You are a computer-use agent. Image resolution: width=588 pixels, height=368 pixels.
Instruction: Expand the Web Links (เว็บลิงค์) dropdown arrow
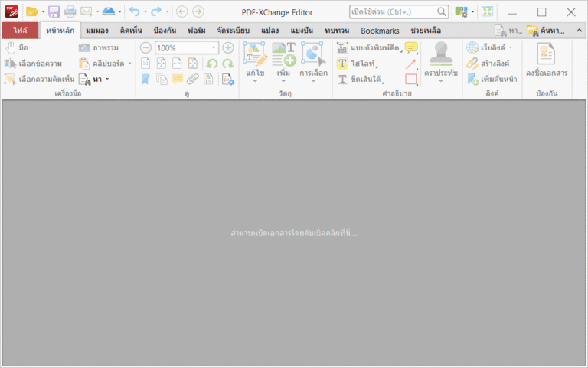[x=511, y=47]
